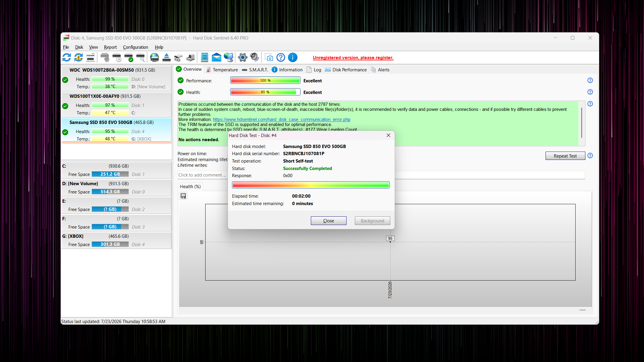644x362 pixels.
Task: Click the Unregistered version, please register link
Action: pos(353,58)
